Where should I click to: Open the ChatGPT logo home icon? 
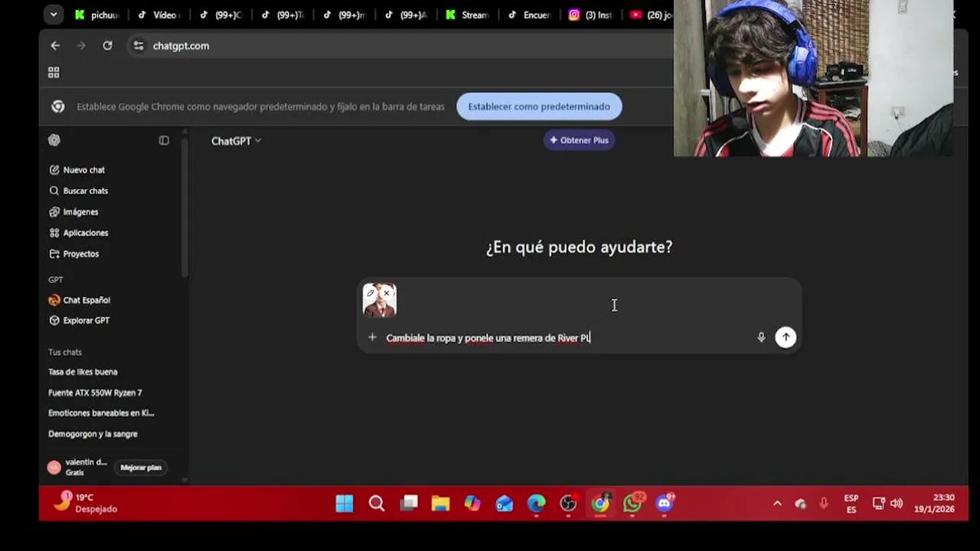click(54, 140)
